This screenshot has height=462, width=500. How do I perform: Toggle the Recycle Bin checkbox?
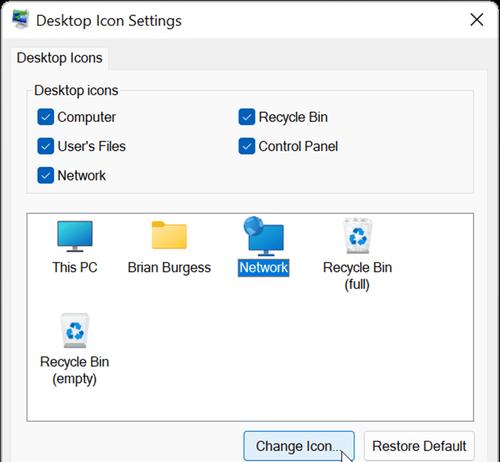(x=247, y=117)
